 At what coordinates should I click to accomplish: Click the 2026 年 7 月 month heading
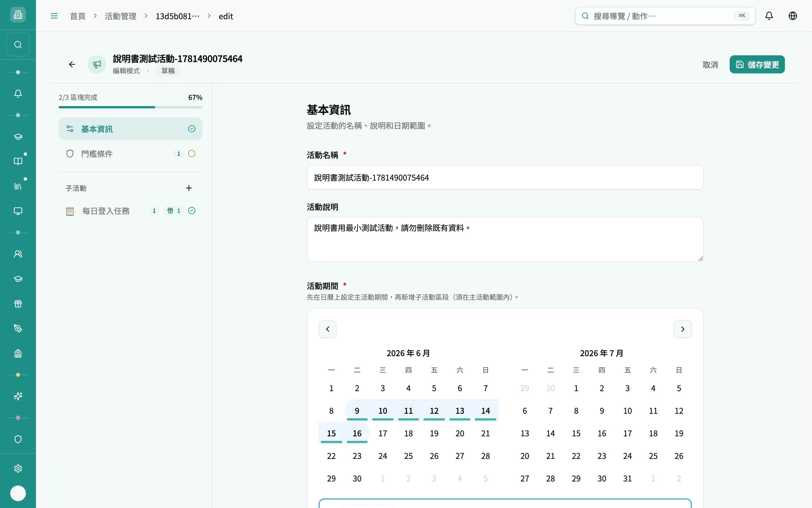click(602, 353)
